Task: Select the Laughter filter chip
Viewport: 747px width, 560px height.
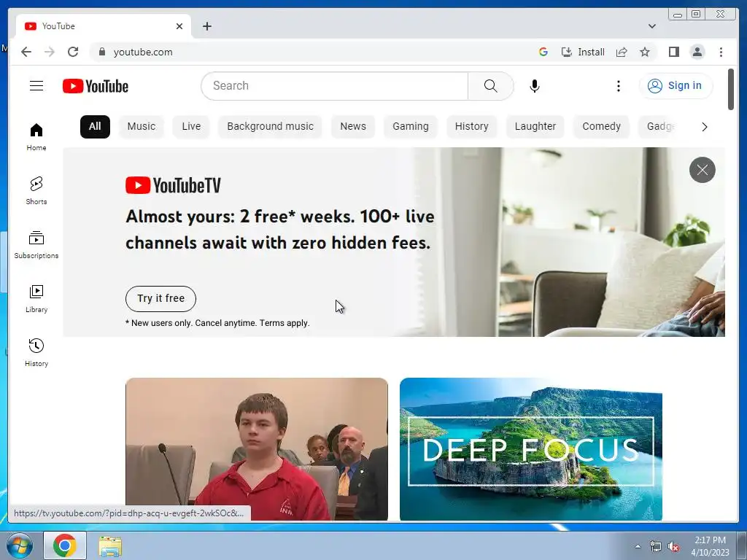Action: [x=535, y=127]
